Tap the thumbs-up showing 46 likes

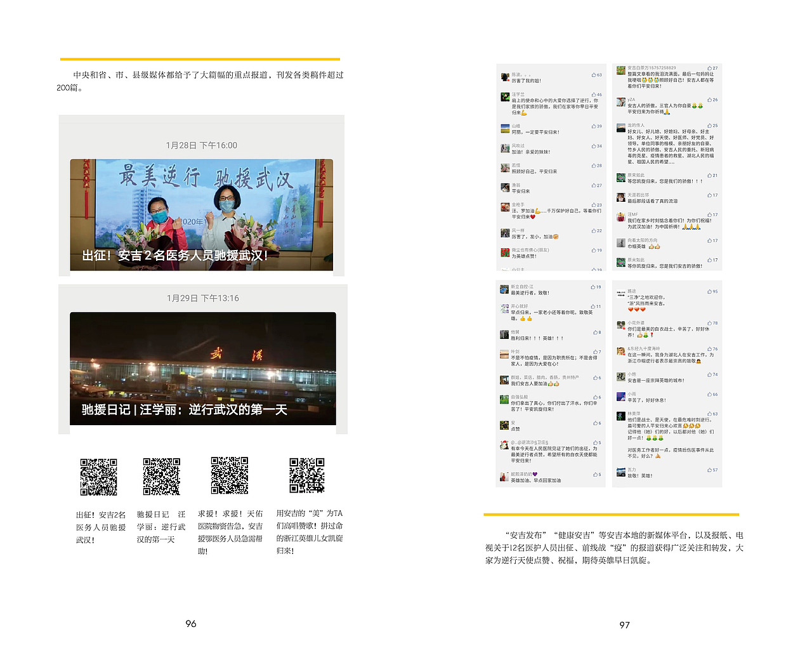point(593,95)
